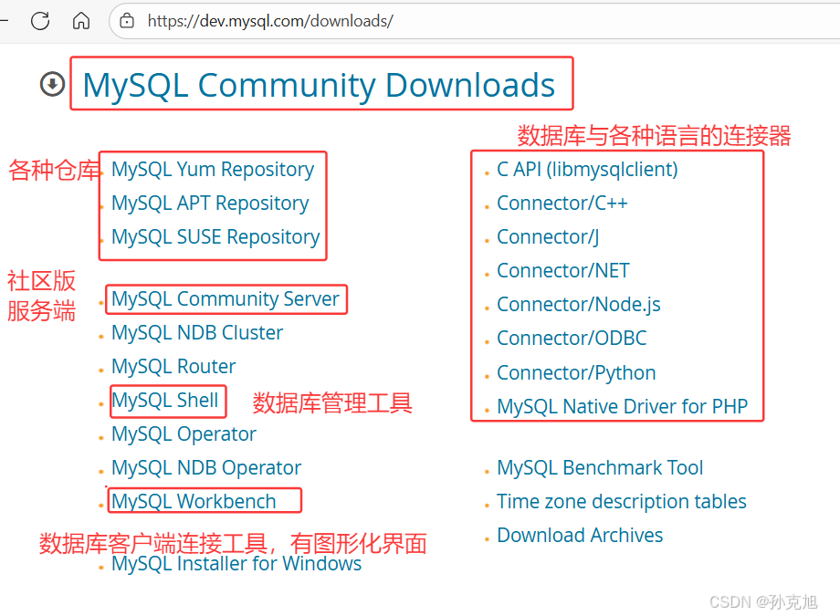The width and height of the screenshot is (840, 616).
Task: Open C API (libmysqlclient) link
Action: pyautogui.click(x=587, y=169)
